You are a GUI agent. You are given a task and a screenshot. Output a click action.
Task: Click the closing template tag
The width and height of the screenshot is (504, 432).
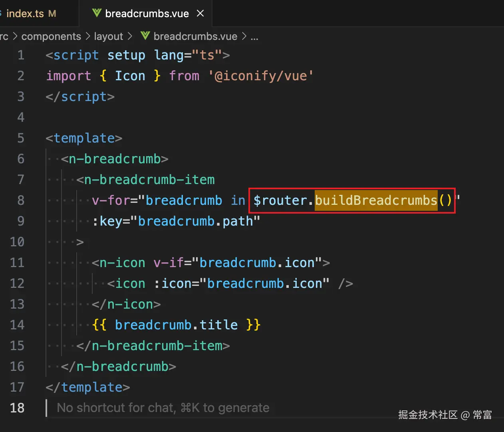pyautogui.click(x=88, y=387)
